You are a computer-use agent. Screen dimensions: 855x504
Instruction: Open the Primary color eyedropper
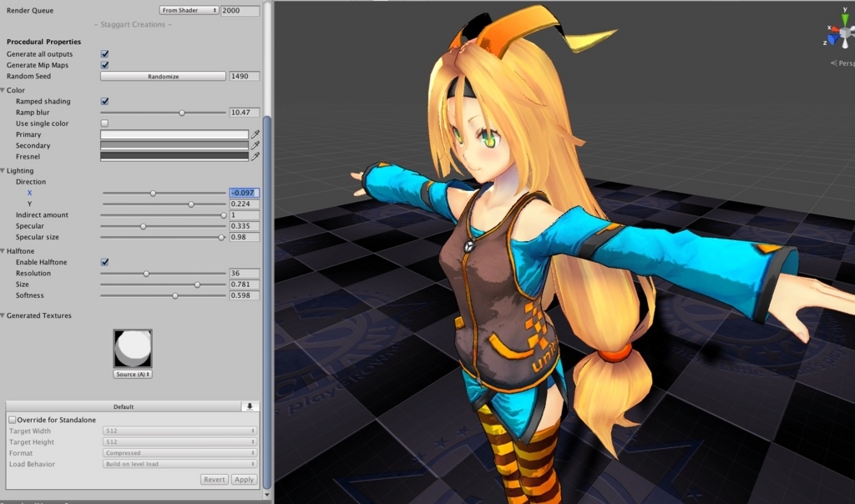255,134
